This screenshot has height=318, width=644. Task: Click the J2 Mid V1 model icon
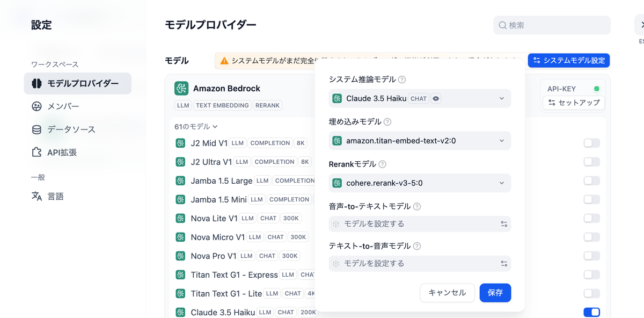coord(180,143)
